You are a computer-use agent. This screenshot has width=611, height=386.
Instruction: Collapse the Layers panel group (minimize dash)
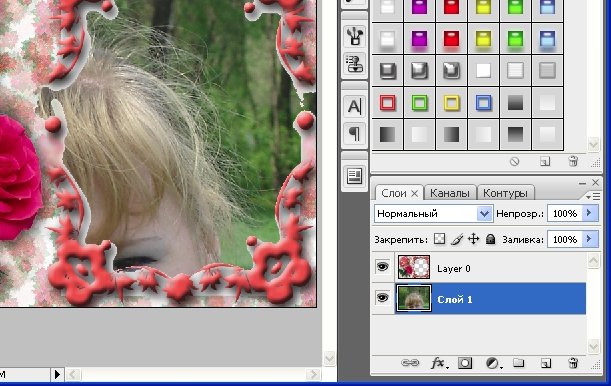pos(582,183)
